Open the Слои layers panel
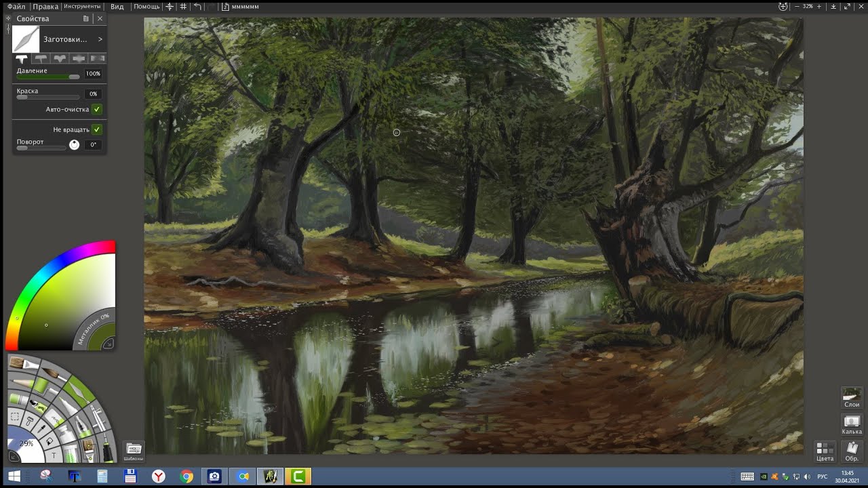This screenshot has height=488, width=868. [852, 398]
